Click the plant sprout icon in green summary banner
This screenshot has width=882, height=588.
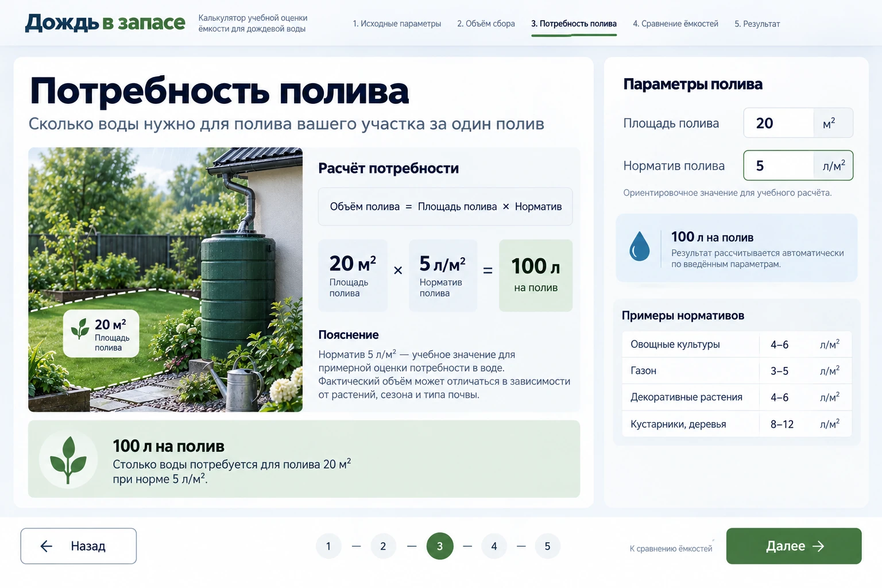pyautogui.click(x=68, y=459)
